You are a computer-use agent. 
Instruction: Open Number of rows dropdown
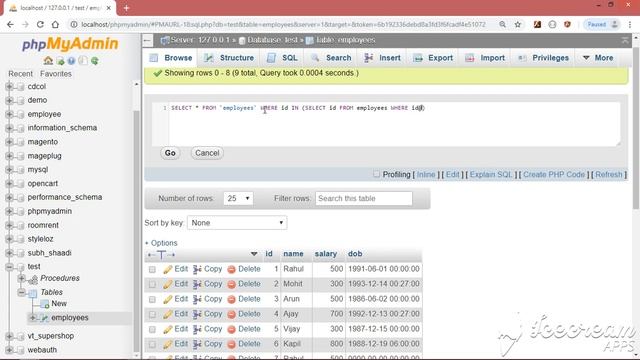point(238,198)
